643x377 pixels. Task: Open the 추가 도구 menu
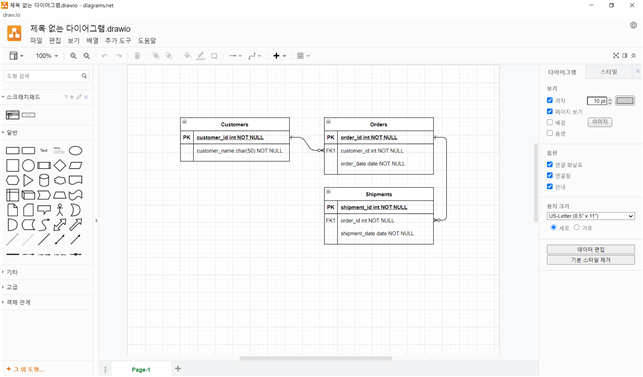pyautogui.click(x=118, y=41)
